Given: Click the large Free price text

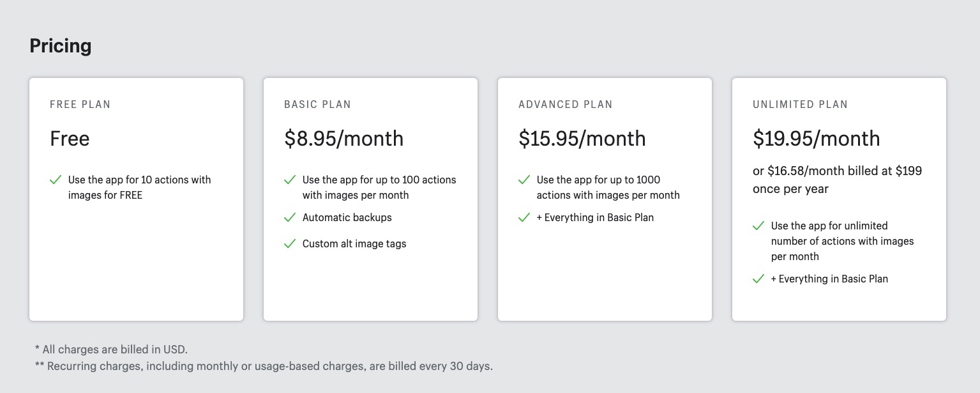Looking at the screenshot, I should 70,139.
